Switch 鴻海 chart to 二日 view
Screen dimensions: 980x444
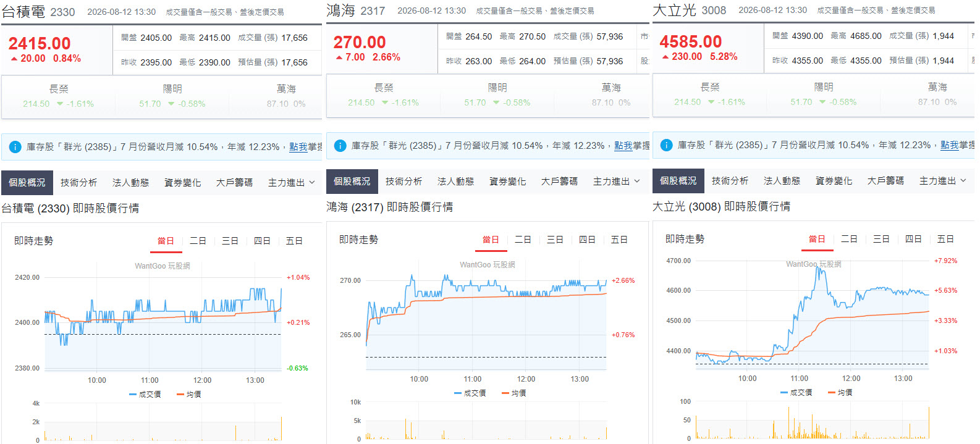click(523, 240)
